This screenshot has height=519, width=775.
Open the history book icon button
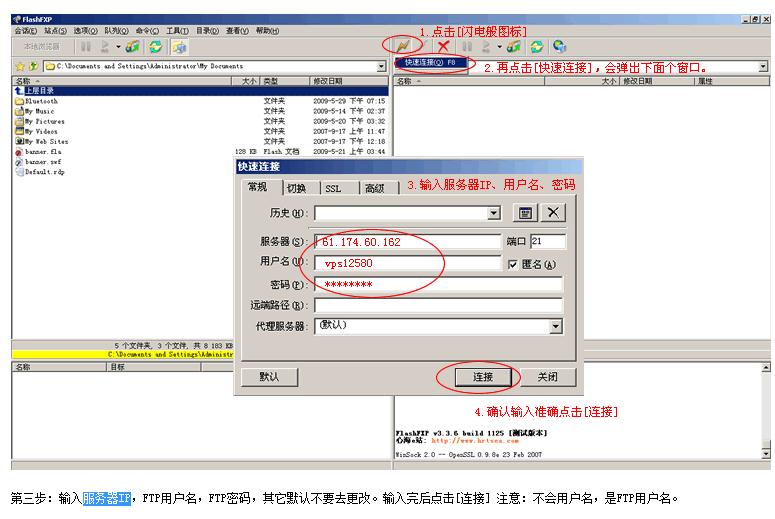525,213
